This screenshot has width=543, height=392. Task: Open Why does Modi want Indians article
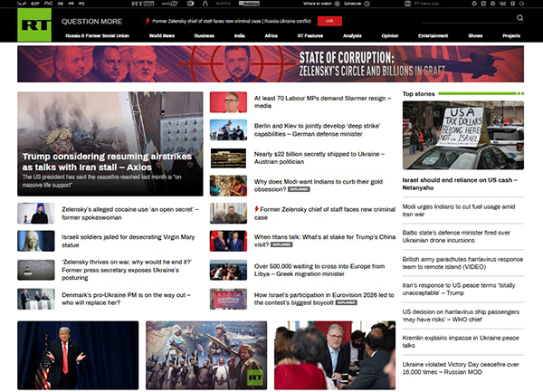click(319, 186)
